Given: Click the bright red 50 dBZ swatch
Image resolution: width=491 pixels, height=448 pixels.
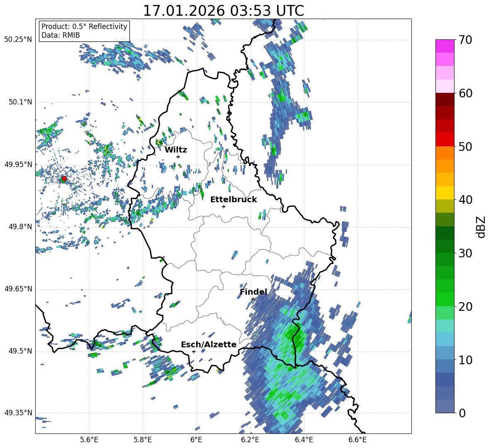Looking at the screenshot, I should pos(445,140).
